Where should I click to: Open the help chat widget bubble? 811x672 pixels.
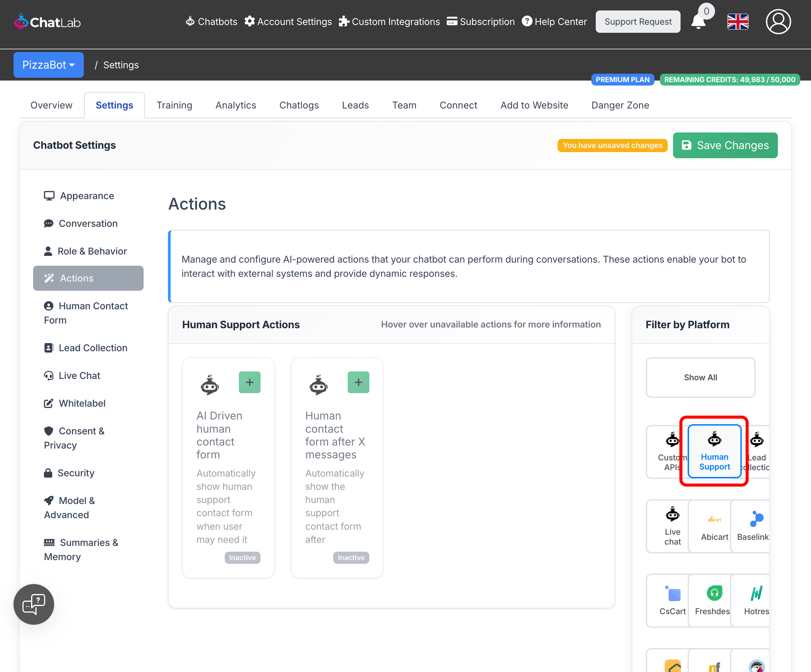34,604
